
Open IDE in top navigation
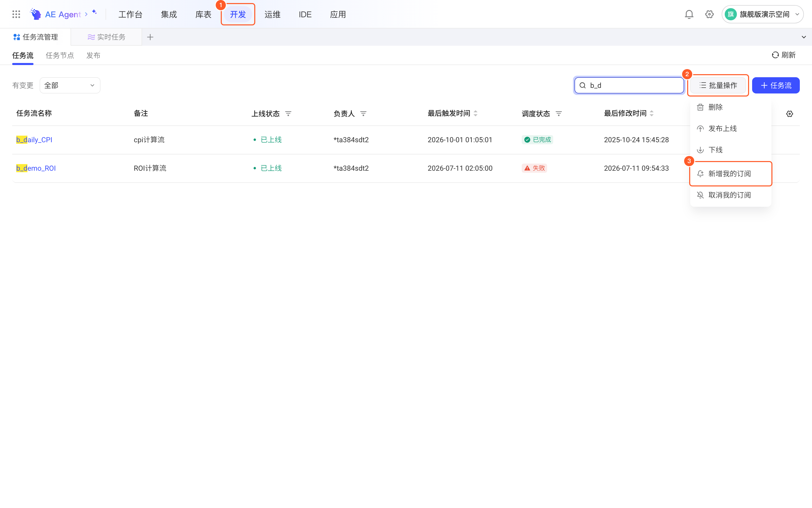[x=305, y=14]
